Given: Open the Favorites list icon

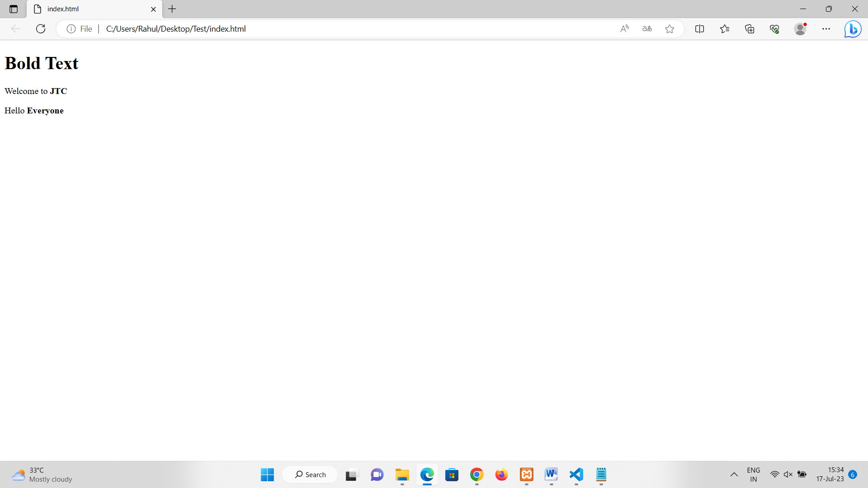Looking at the screenshot, I should tap(725, 29).
